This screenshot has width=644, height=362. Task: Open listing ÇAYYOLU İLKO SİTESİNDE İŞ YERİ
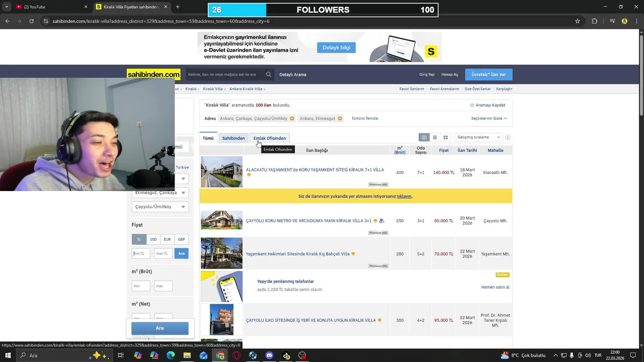(x=311, y=320)
